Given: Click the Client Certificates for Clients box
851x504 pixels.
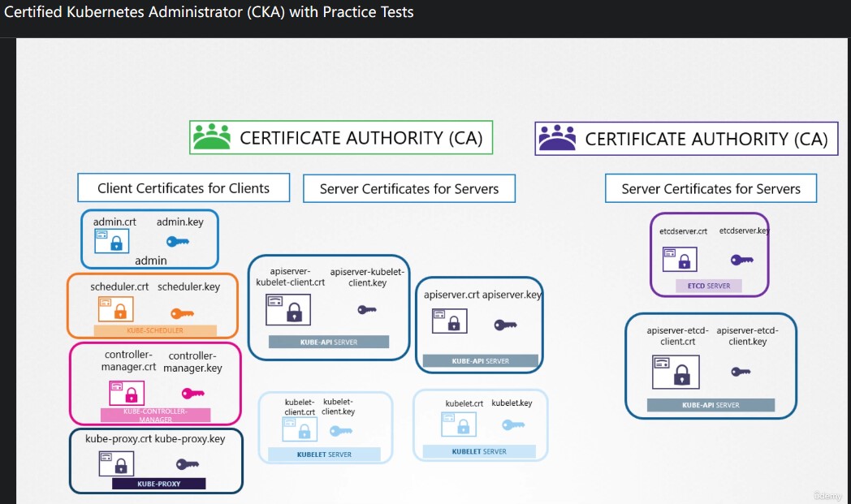Looking at the screenshot, I should (x=184, y=187).
